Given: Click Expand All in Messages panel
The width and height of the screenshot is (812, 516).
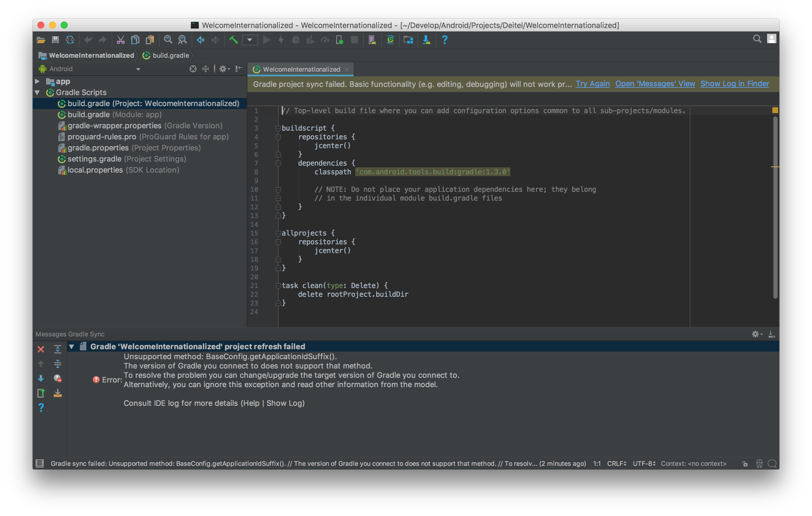Looking at the screenshot, I should click(x=58, y=349).
